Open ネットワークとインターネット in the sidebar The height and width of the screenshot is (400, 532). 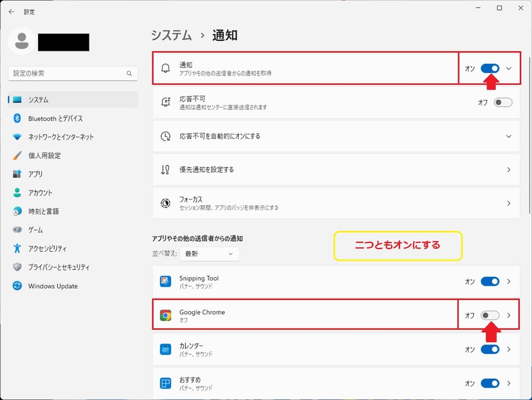61,137
